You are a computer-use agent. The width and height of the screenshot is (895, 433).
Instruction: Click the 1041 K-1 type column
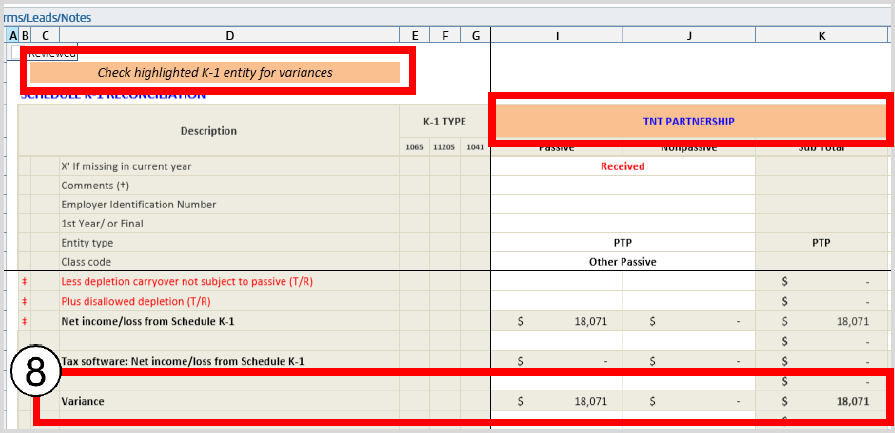coord(475,147)
